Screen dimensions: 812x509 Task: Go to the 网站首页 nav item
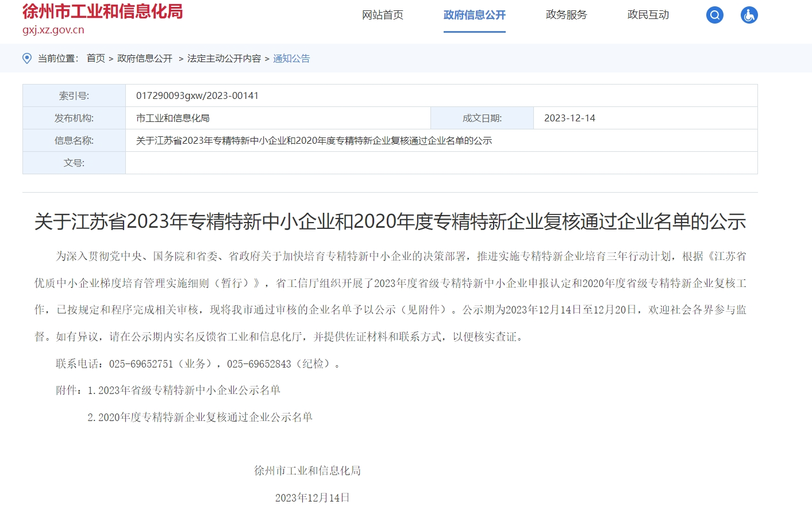pyautogui.click(x=383, y=15)
